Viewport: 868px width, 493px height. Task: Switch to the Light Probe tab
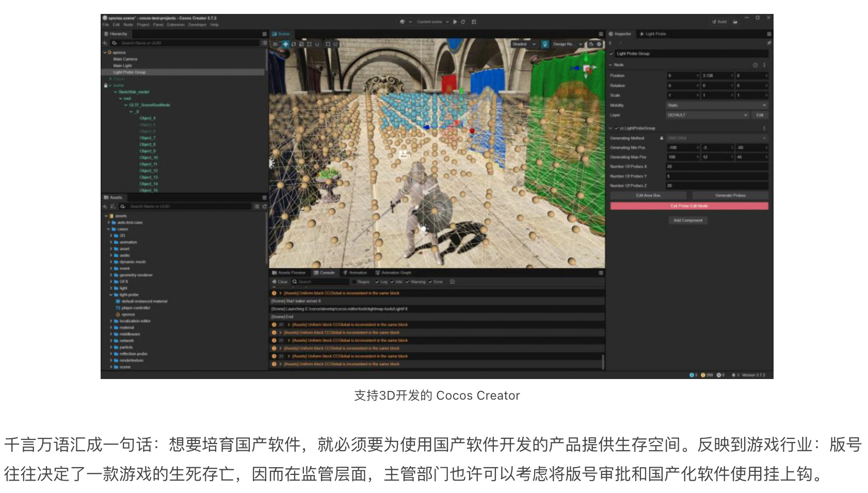pos(653,34)
